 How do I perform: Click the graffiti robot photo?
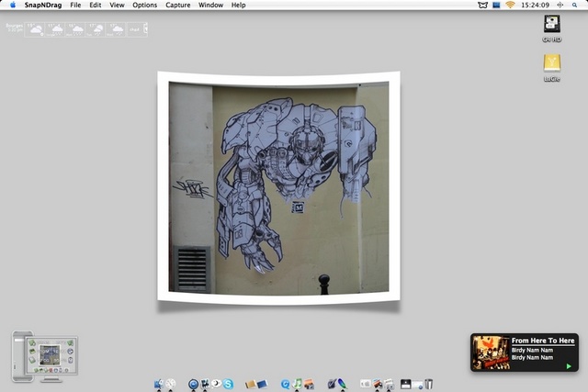click(278, 187)
